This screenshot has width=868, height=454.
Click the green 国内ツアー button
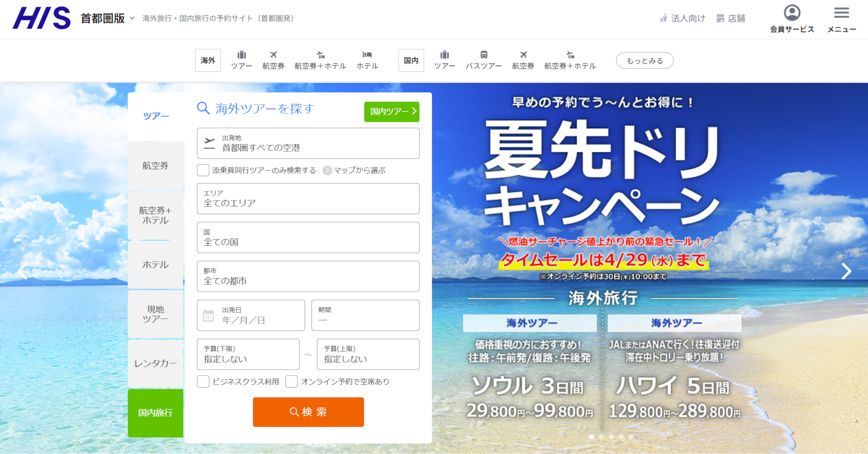392,112
